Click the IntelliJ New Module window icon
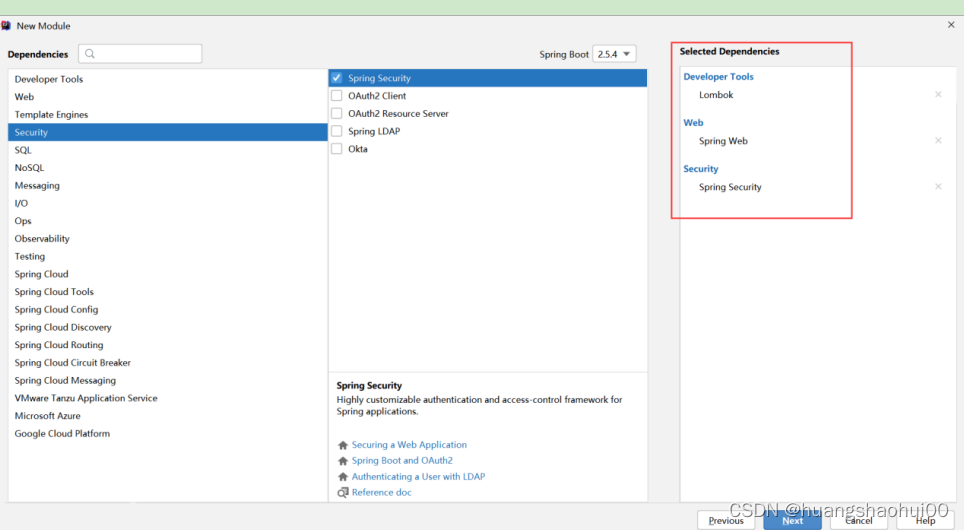Image resolution: width=964 pixels, height=530 pixels. (x=6, y=26)
